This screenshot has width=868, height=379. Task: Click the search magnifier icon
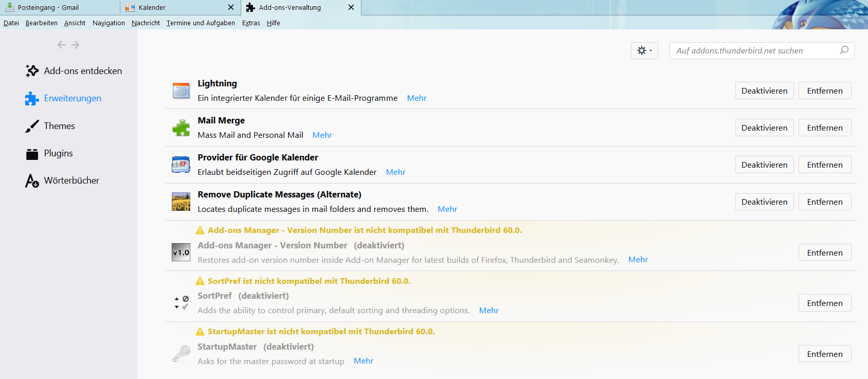844,50
